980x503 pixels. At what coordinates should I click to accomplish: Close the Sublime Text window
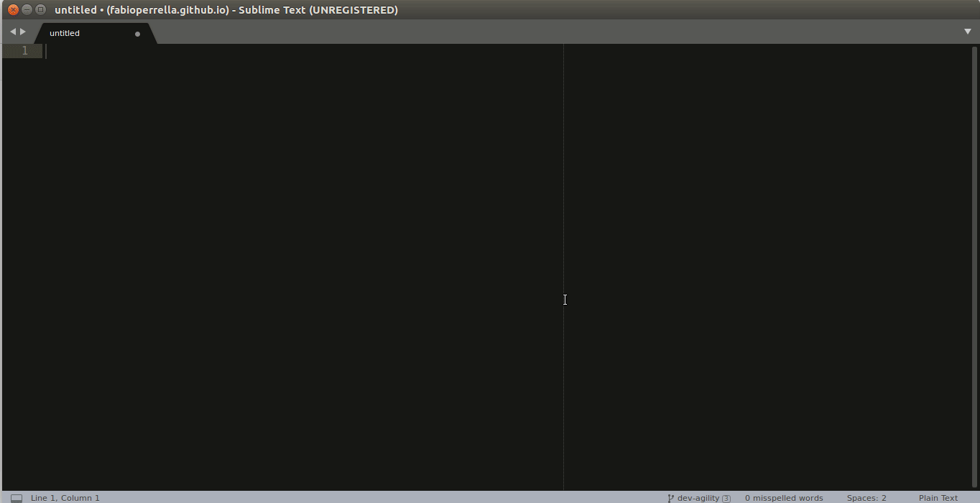pos(13,10)
